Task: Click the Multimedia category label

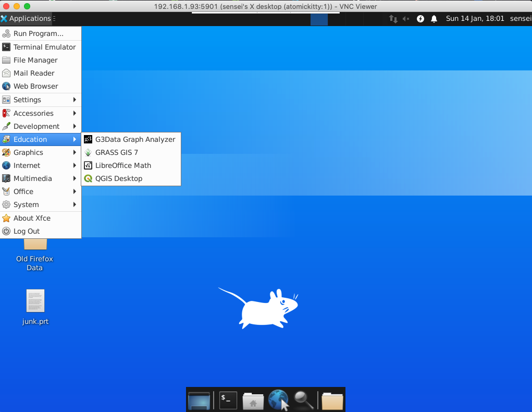Action: tap(33, 179)
